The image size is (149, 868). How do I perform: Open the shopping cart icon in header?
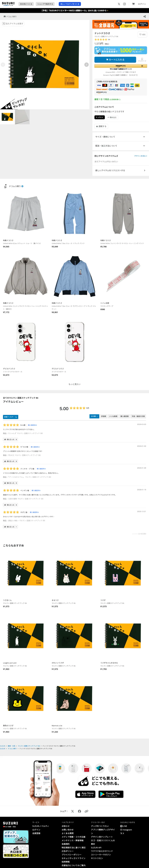[x=133, y=4]
